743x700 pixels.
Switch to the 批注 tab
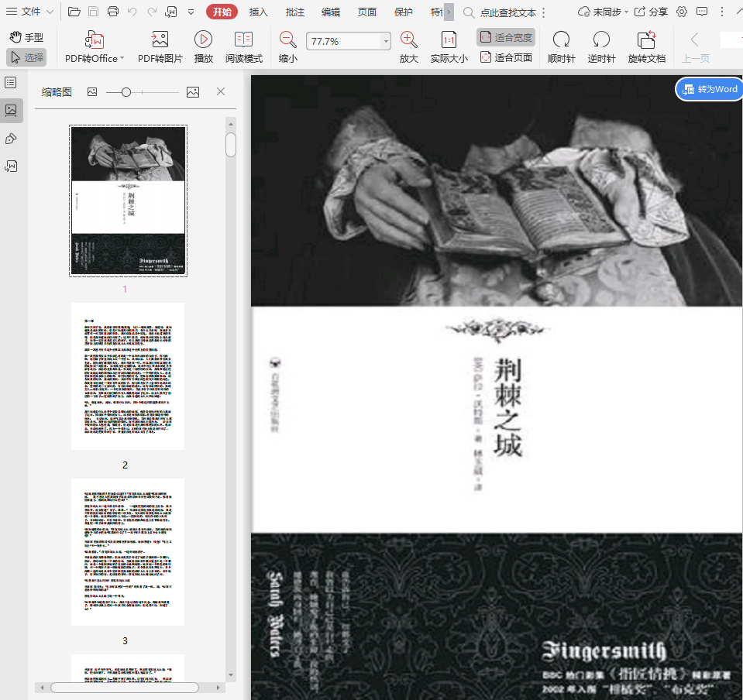click(x=294, y=12)
